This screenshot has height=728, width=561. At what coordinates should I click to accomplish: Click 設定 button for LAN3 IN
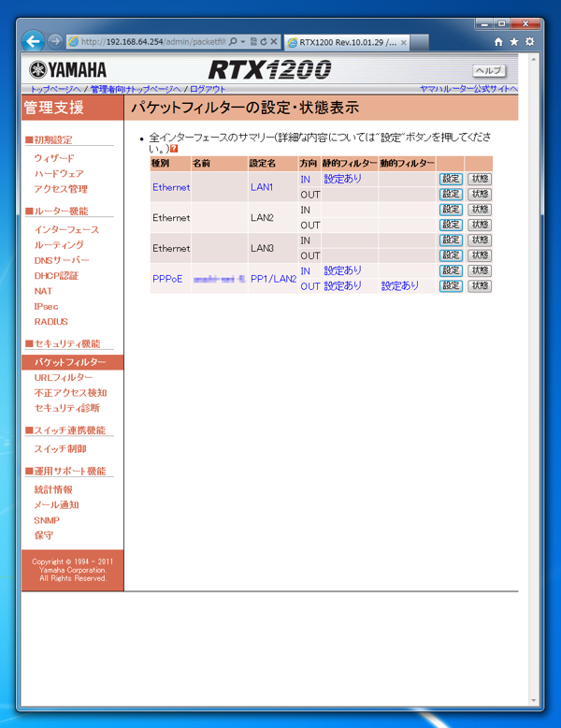[x=451, y=240]
